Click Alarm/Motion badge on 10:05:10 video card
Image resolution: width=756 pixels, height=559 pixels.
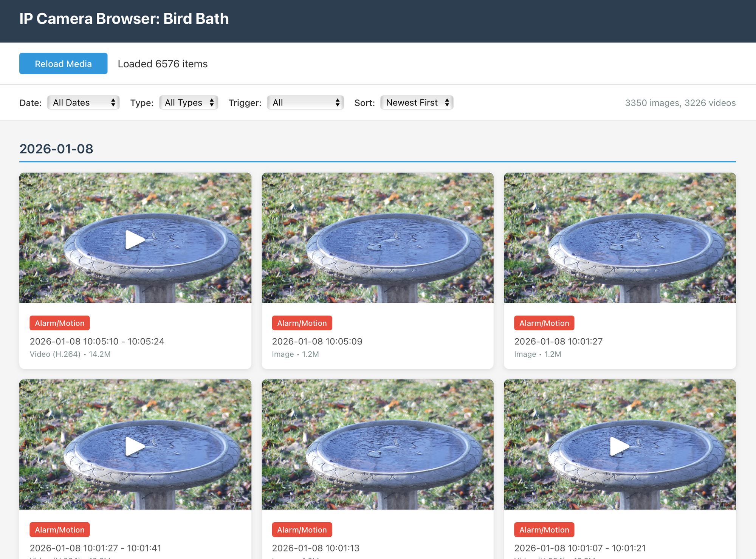[x=60, y=323]
